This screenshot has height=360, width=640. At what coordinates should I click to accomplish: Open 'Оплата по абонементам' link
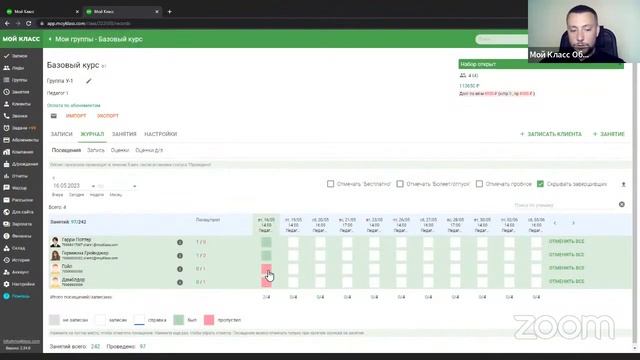click(73, 105)
